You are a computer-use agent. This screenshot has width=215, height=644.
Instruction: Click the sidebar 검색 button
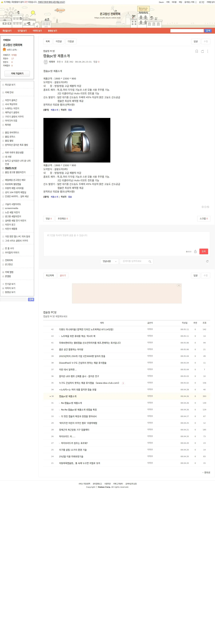click(x=31, y=299)
